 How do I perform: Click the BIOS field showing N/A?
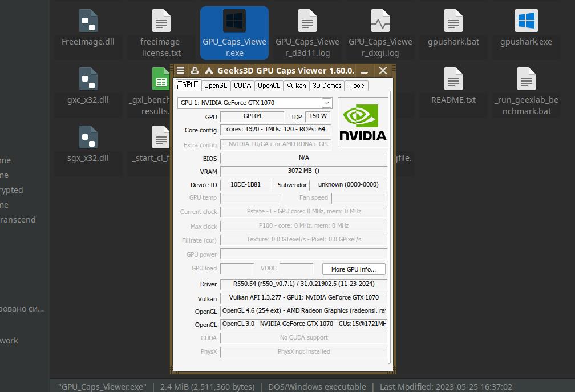(x=303, y=158)
